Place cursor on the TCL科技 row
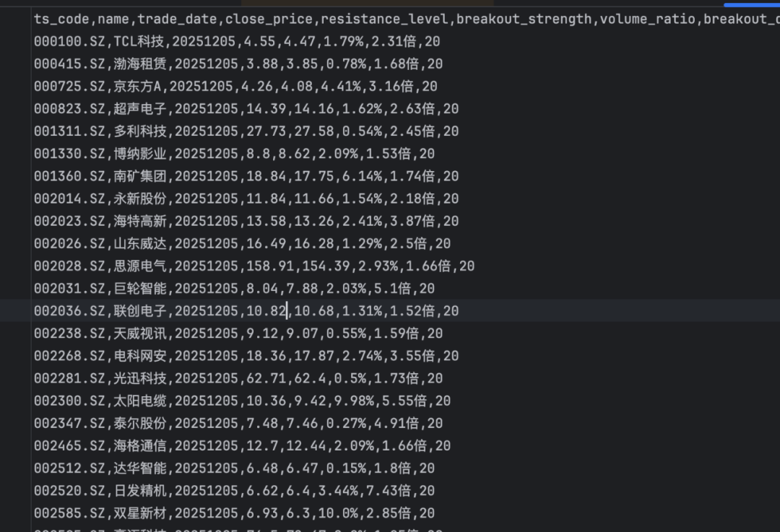This screenshot has height=532, width=780. [x=237, y=41]
